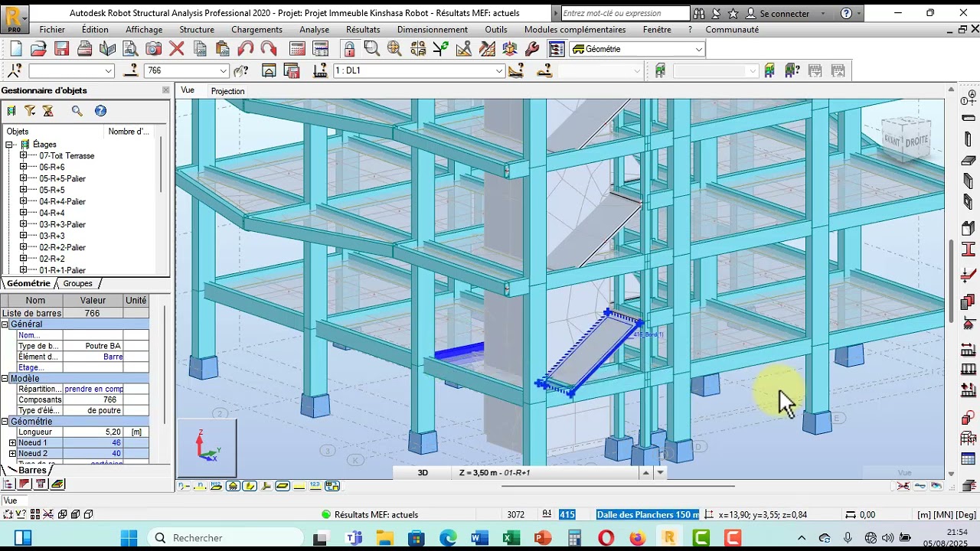Toggle supports symbols display icon
The height and width of the screenshot is (551, 980).
(233, 486)
